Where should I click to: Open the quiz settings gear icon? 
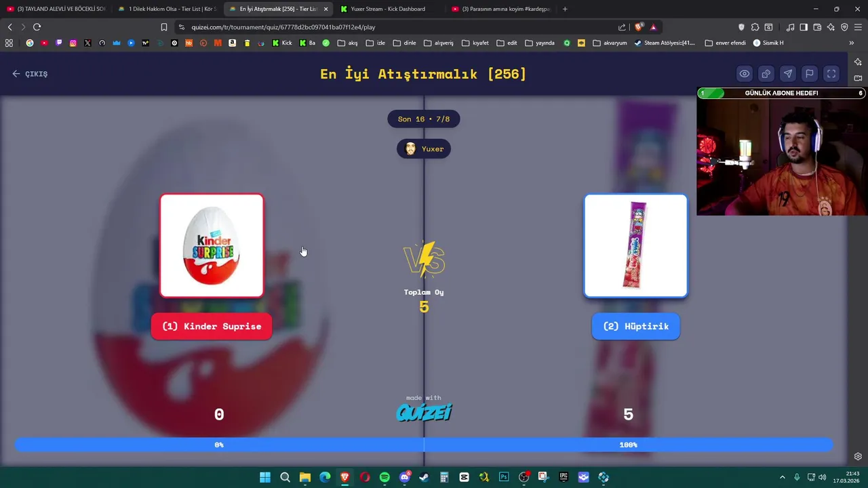click(858, 456)
